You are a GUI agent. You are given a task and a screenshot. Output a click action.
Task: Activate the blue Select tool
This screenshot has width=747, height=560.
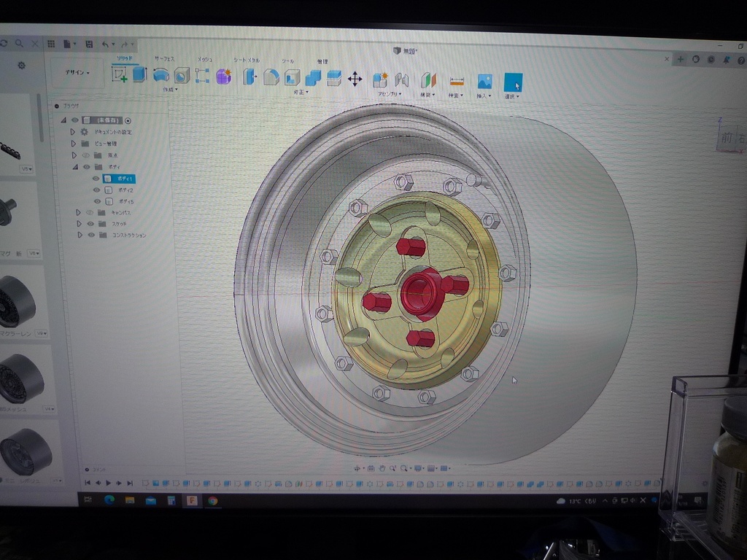click(513, 82)
